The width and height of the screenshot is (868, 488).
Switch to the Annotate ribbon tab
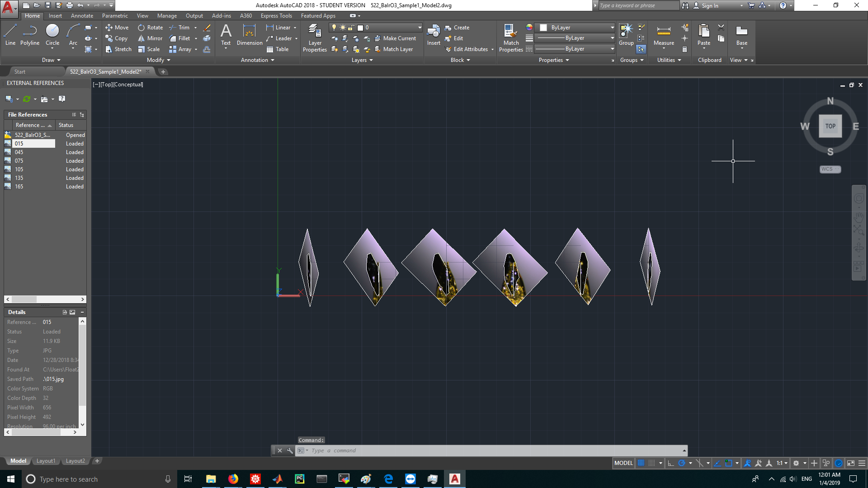[82, 16]
